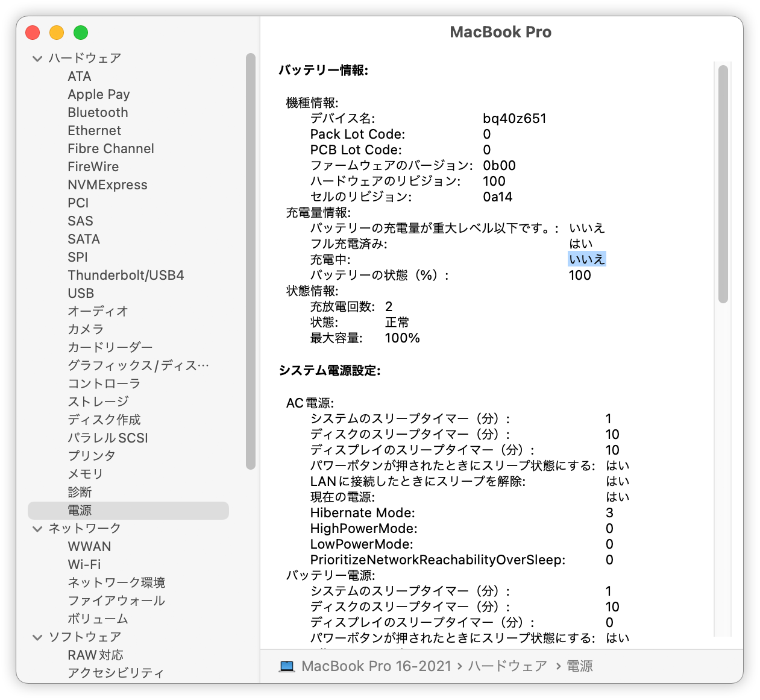
Task: Minimize the window with yellow button
Action: pos(57,33)
